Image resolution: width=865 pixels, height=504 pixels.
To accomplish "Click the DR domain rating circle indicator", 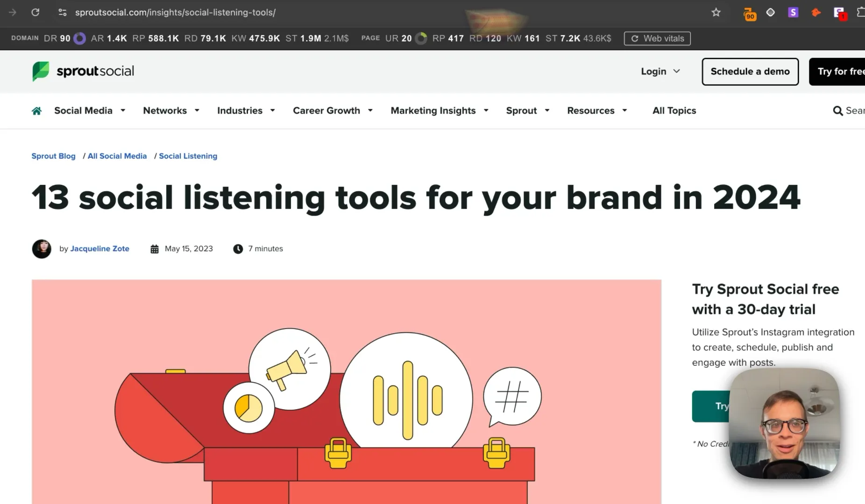I will [80, 38].
